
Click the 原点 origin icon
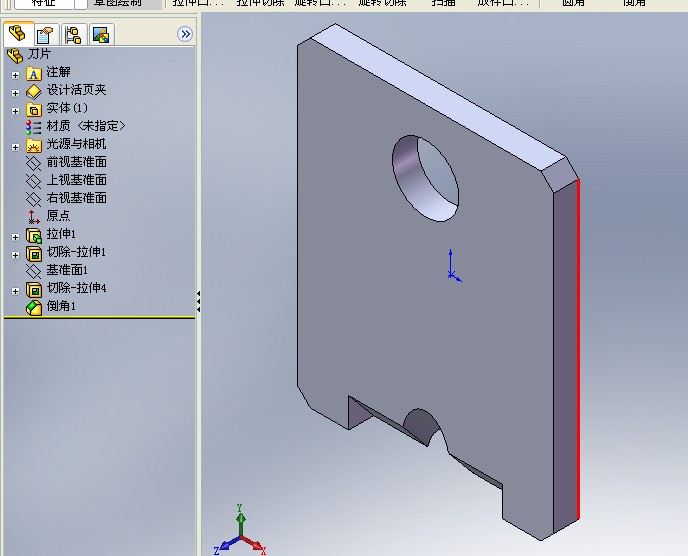pyautogui.click(x=33, y=217)
